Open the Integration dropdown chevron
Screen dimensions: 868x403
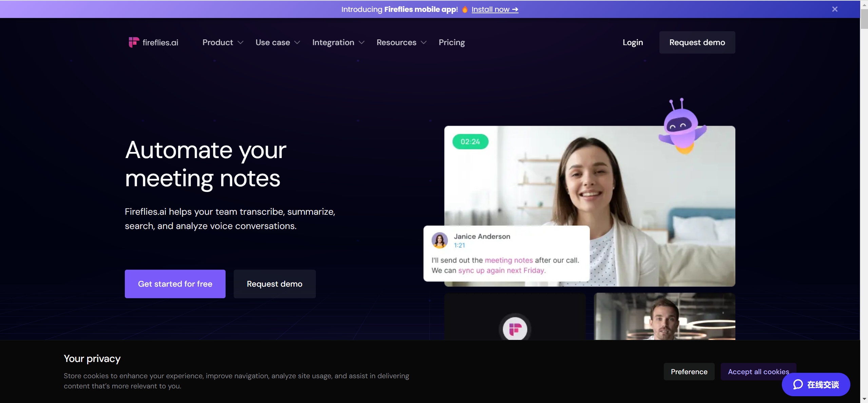[x=362, y=42]
